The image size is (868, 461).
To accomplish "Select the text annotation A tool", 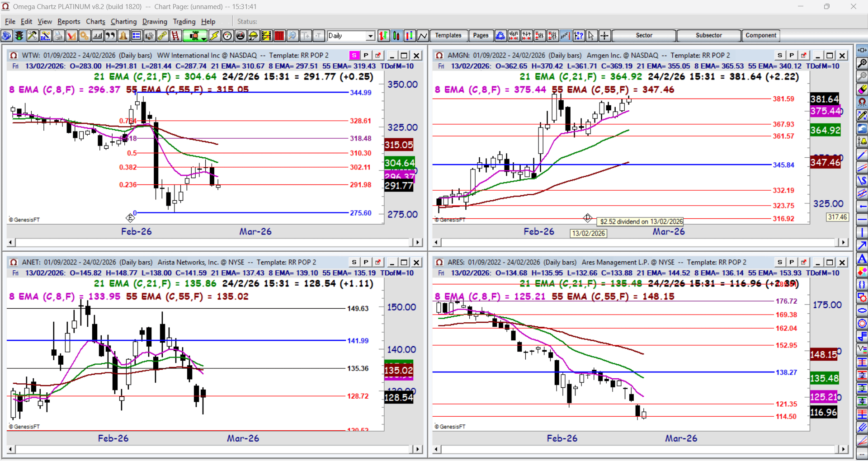I will [x=862, y=259].
